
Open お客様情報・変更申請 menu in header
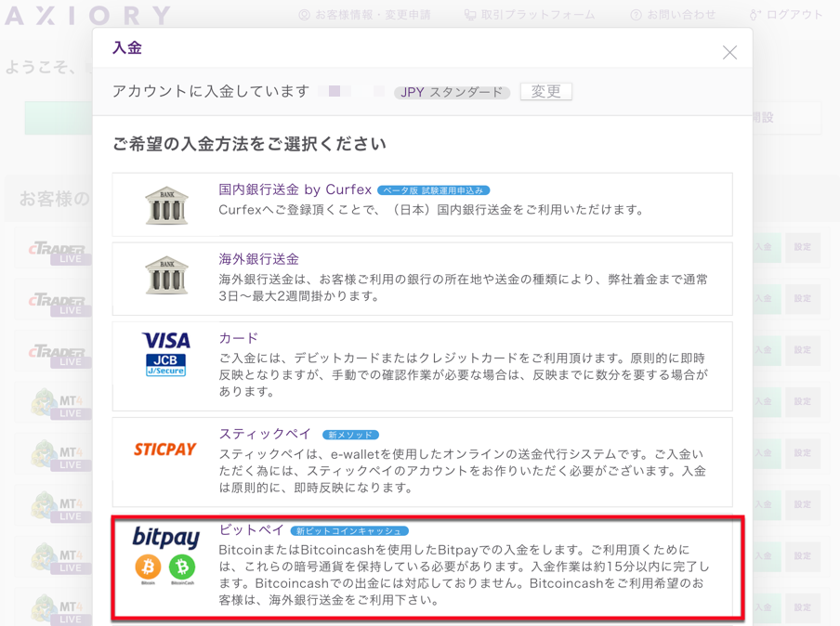[x=365, y=15]
